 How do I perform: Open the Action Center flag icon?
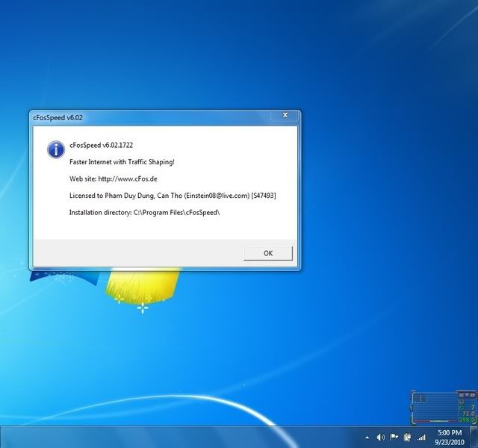point(394,438)
